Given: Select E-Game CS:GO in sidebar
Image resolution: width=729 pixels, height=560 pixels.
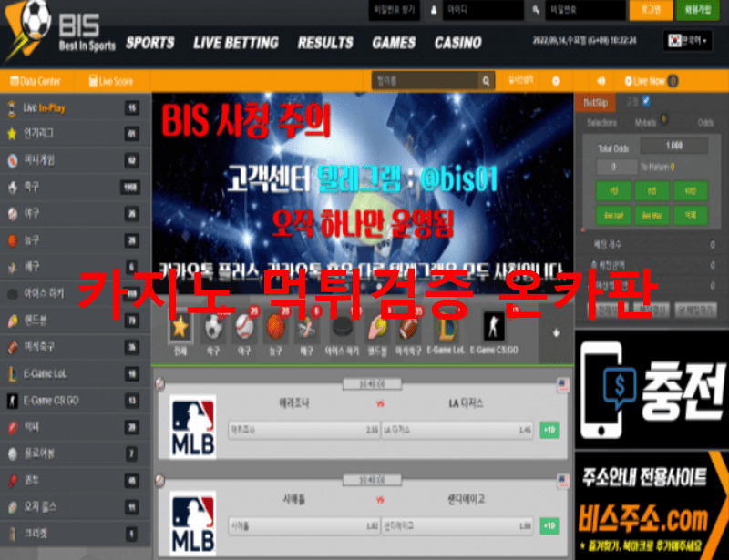Looking at the screenshot, I should (76, 401).
